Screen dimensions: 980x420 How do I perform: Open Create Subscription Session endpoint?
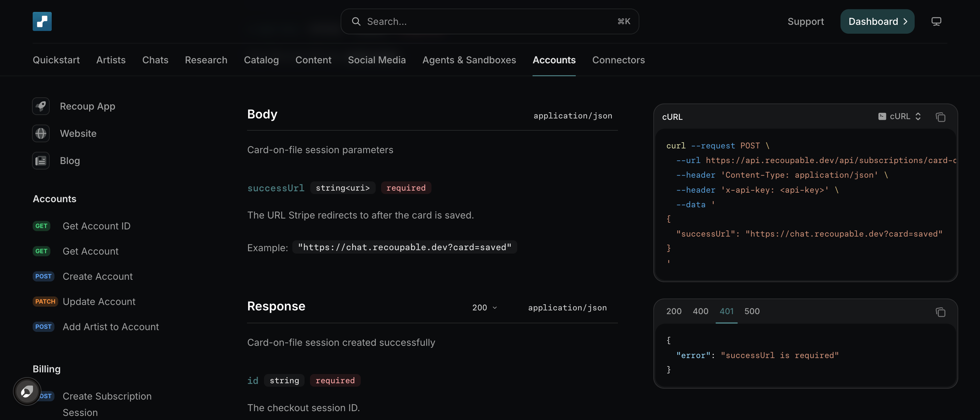(107, 404)
